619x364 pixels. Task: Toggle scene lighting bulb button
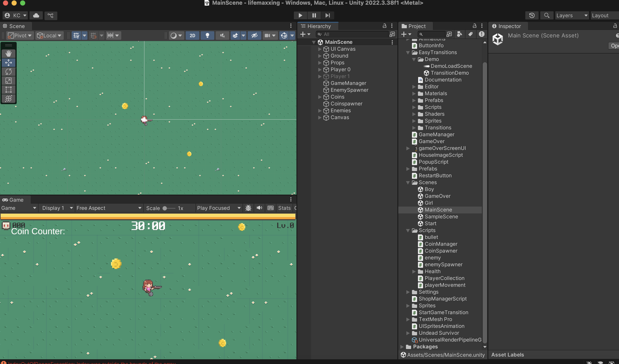(207, 36)
